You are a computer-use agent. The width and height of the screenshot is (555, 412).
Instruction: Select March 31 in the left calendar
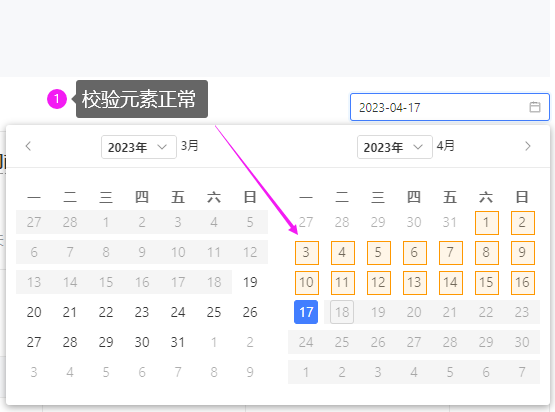(178, 342)
